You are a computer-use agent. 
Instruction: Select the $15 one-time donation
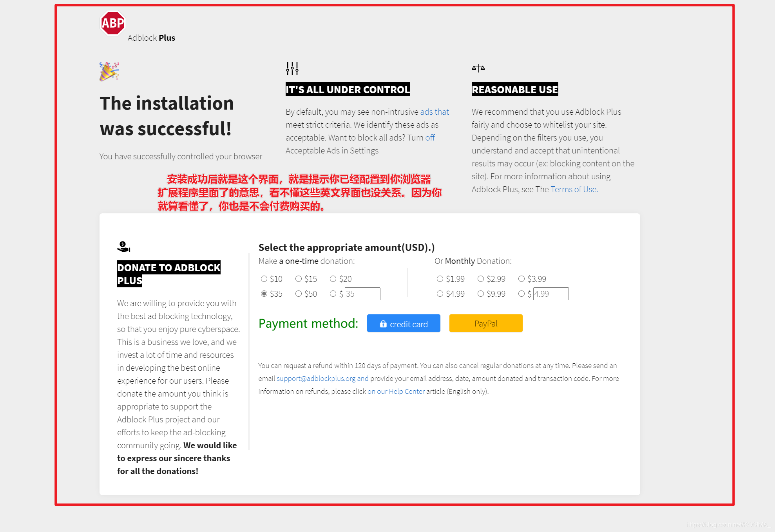coord(299,279)
